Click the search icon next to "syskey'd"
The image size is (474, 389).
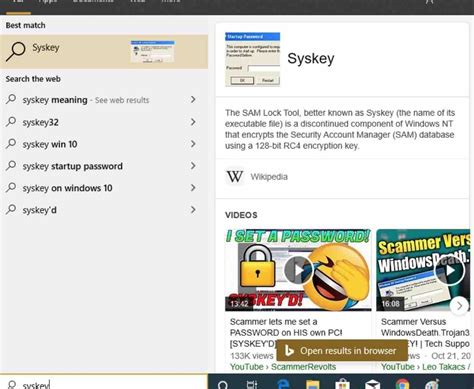11,209
